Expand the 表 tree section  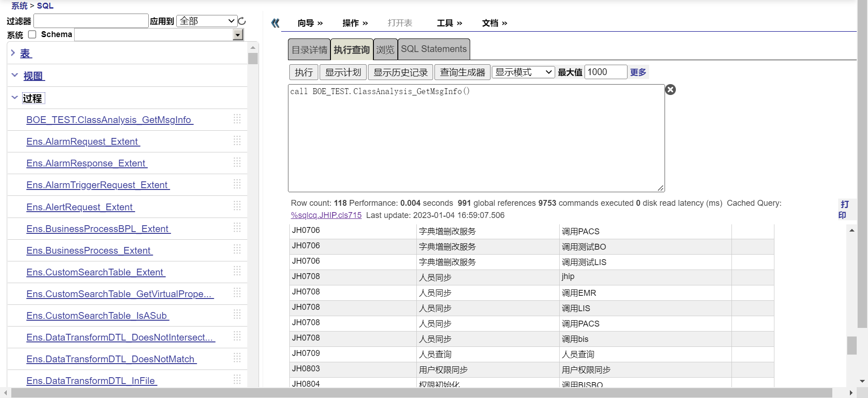(x=13, y=53)
